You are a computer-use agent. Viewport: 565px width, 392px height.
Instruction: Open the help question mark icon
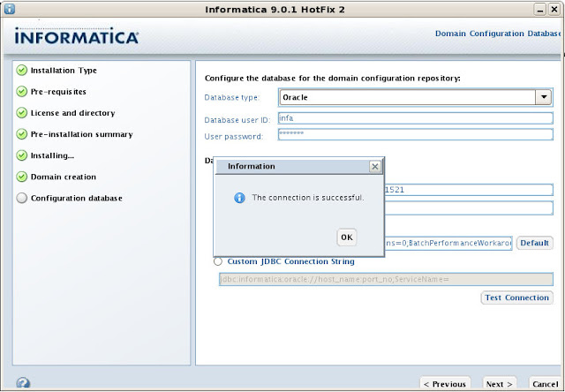point(23,383)
